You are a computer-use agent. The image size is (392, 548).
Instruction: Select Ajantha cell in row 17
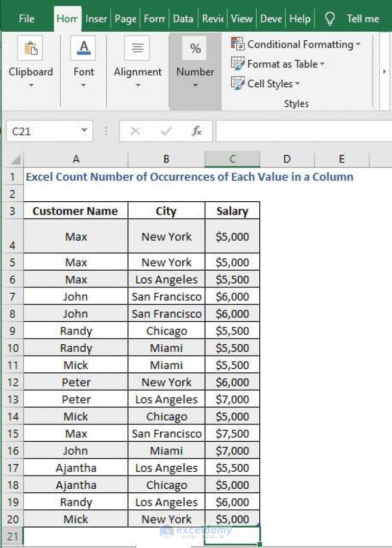click(76, 468)
